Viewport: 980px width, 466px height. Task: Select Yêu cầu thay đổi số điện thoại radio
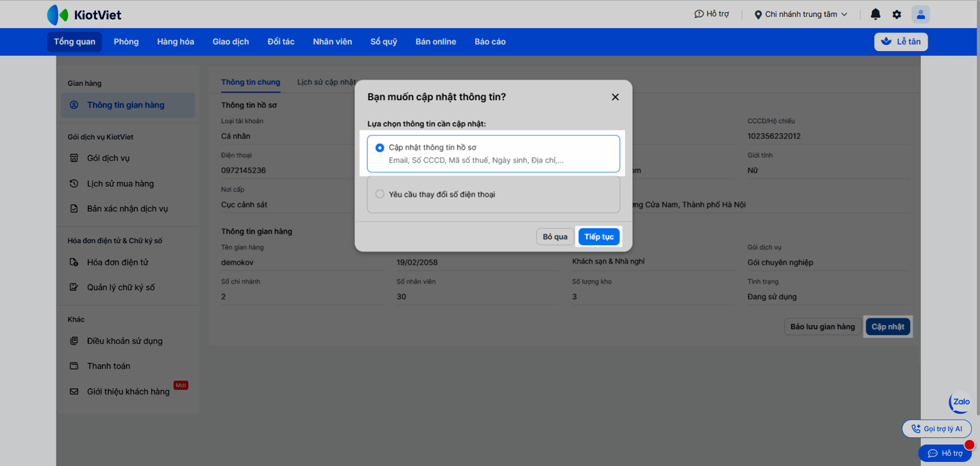(x=380, y=194)
